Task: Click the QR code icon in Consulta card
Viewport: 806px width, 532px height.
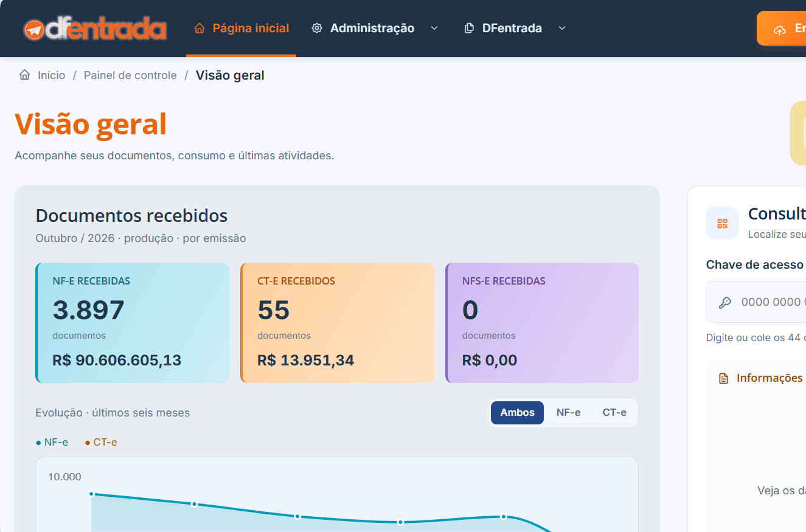Action: pyautogui.click(x=722, y=223)
